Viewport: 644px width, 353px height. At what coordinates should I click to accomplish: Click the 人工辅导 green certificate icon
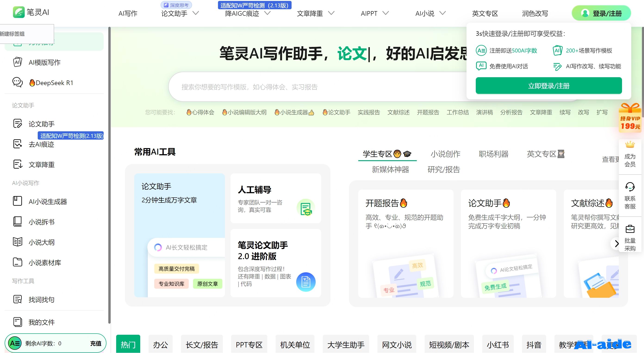click(305, 208)
